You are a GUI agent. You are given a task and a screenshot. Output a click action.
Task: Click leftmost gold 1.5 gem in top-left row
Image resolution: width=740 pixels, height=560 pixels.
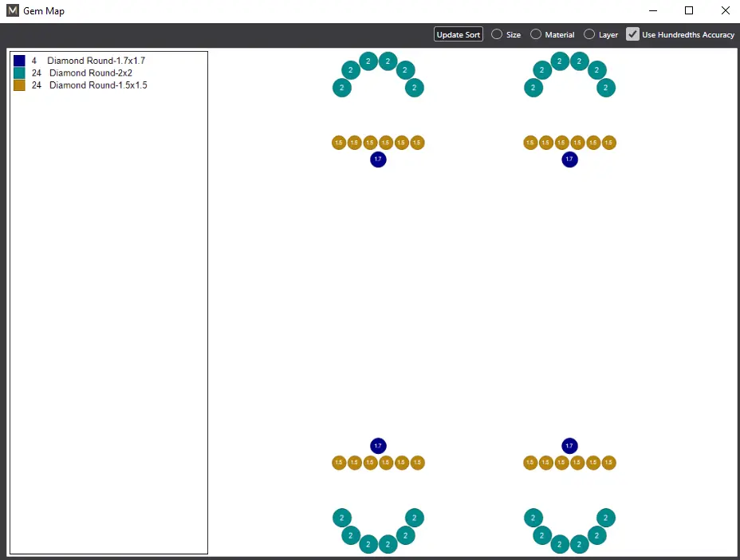click(339, 143)
